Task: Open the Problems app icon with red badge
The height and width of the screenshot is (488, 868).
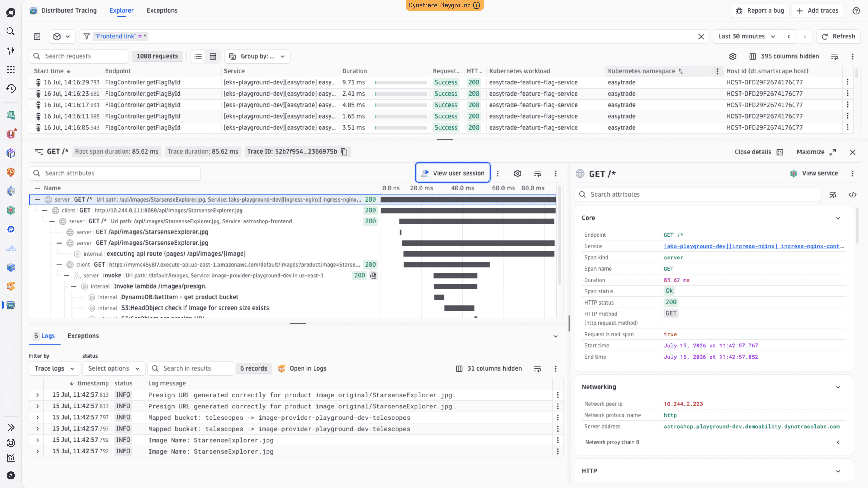Action: [x=11, y=134]
